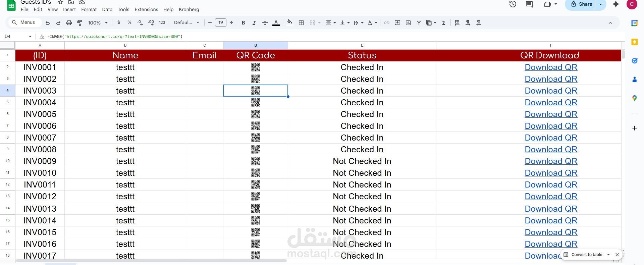This screenshot has height=265, width=644.
Task: Undo the last action
Action: point(48,23)
